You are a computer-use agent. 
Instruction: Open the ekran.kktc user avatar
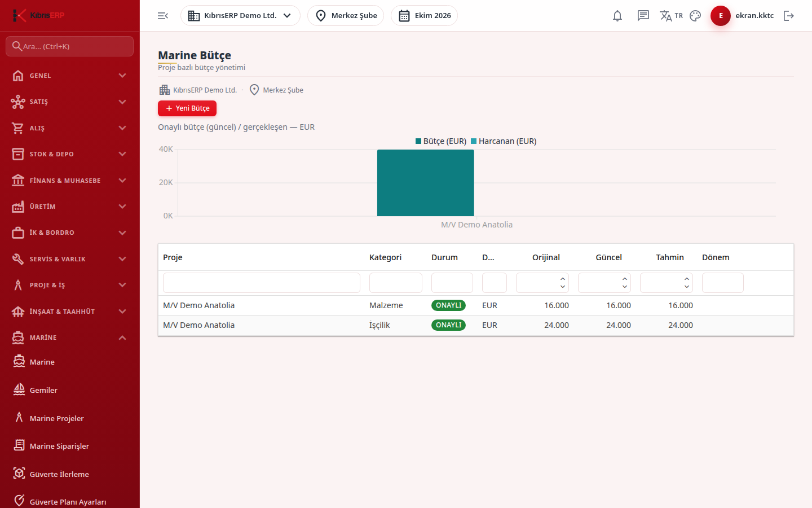(721, 16)
